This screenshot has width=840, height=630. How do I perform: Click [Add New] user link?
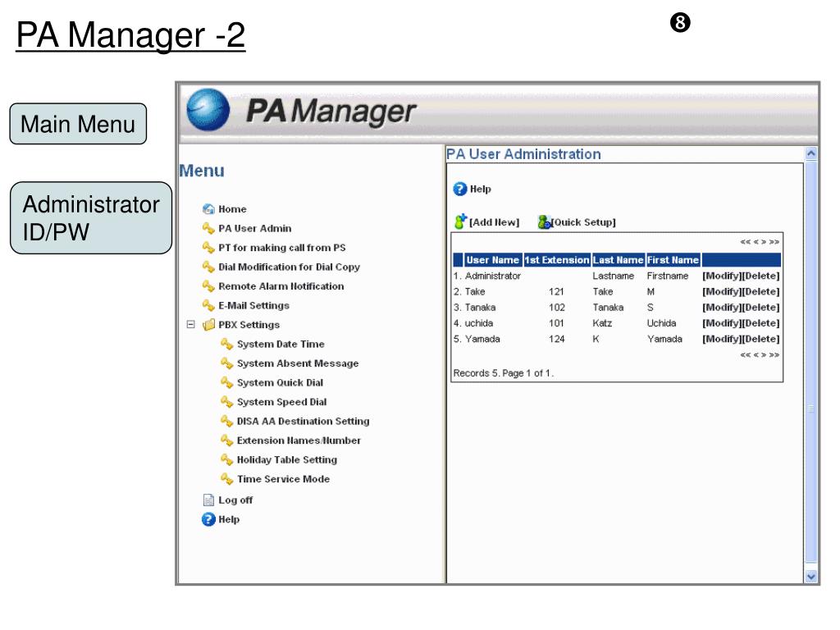coord(495,222)
